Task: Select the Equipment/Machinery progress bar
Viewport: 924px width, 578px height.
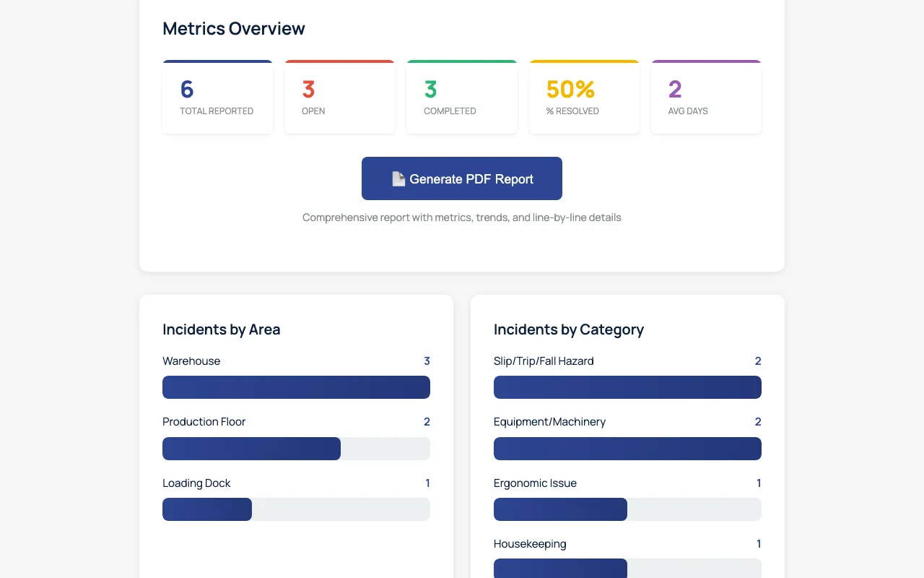Action: [x=627, y=449]
